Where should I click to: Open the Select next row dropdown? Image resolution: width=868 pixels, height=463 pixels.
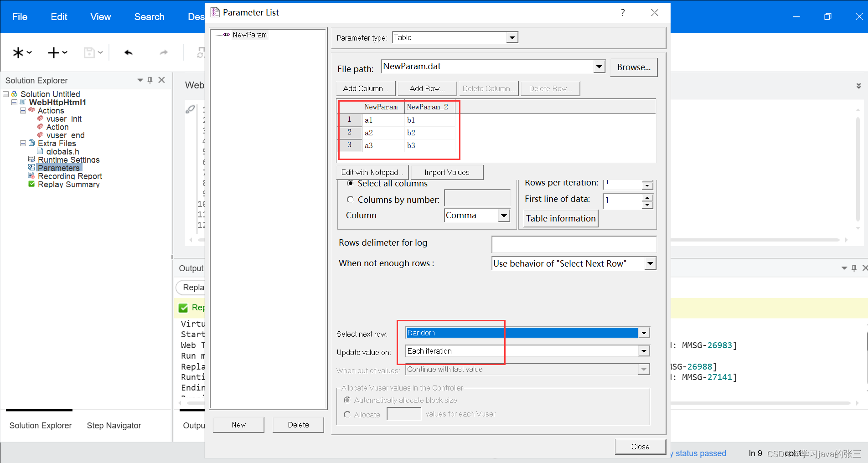tap(643, 332)
